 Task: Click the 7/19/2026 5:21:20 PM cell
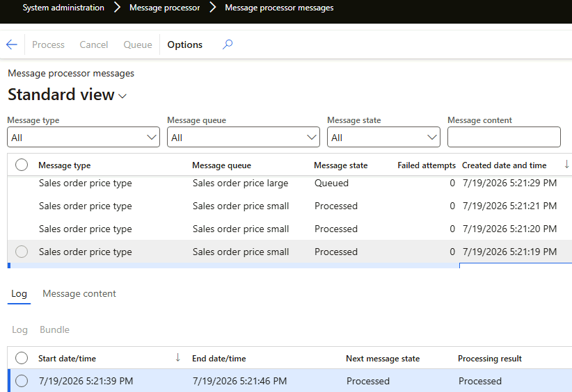click(x=509, y=229)
